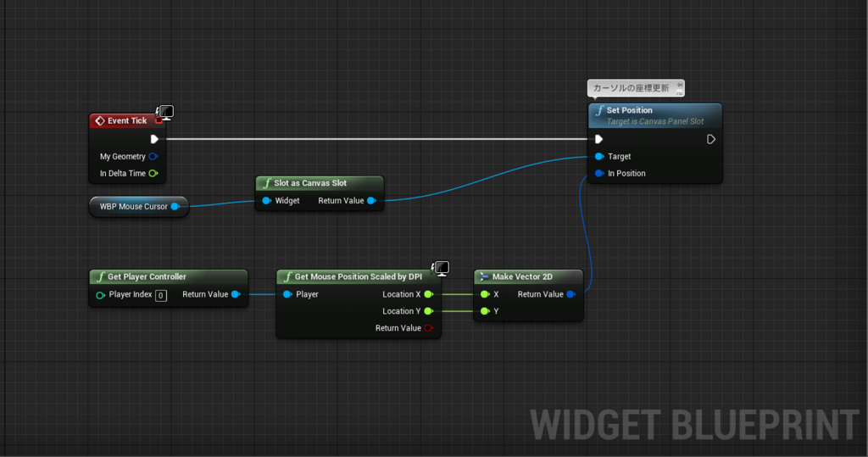Click the Set Position execution output pin
This screenshot has height=457, width=868.
pyautogui.click(x=711, y=139)
